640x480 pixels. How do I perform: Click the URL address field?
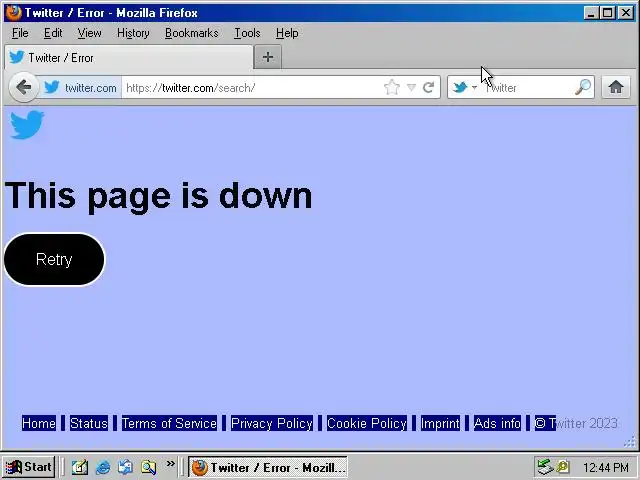coord(252,87)
